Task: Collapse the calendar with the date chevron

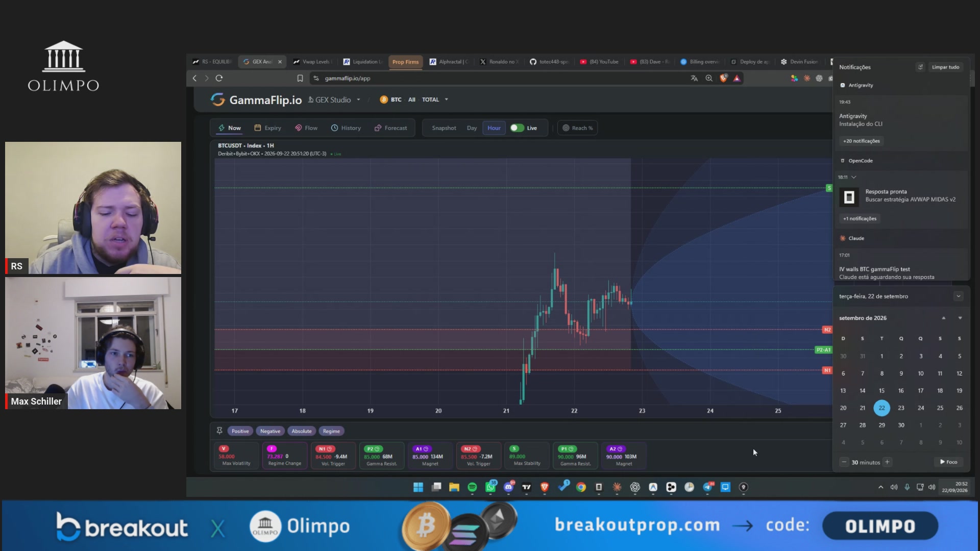Action: pos(958,296)
